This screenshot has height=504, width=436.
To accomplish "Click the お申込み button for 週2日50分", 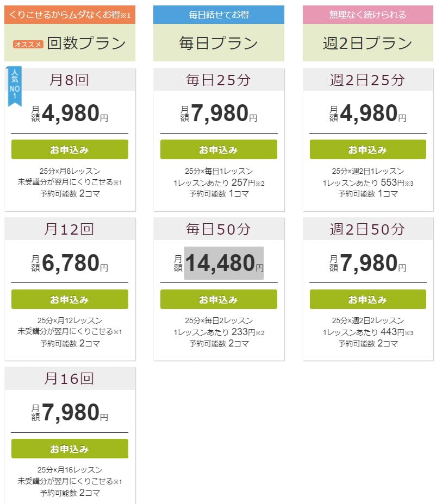I will pyautogui.click(x=368, y=299).
